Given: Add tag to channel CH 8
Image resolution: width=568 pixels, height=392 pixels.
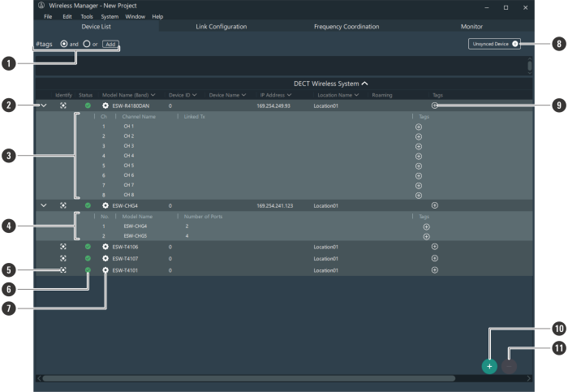Looking at the screenshot, I should 419,196.
